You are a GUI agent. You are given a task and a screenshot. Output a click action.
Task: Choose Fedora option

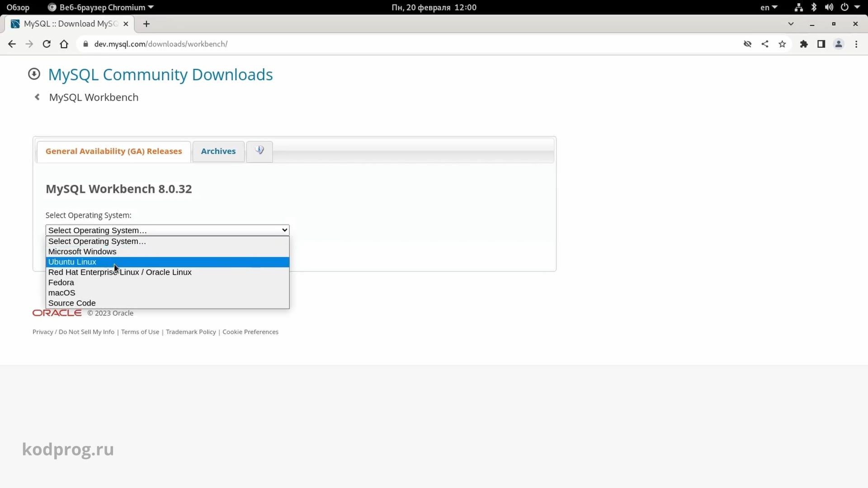pyautogui.click(x=167, y=283)
